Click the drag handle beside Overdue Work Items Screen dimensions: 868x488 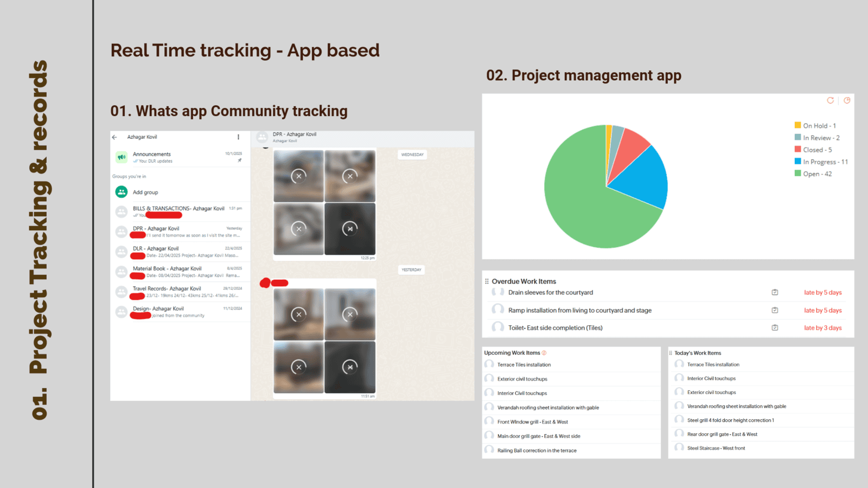487,281
